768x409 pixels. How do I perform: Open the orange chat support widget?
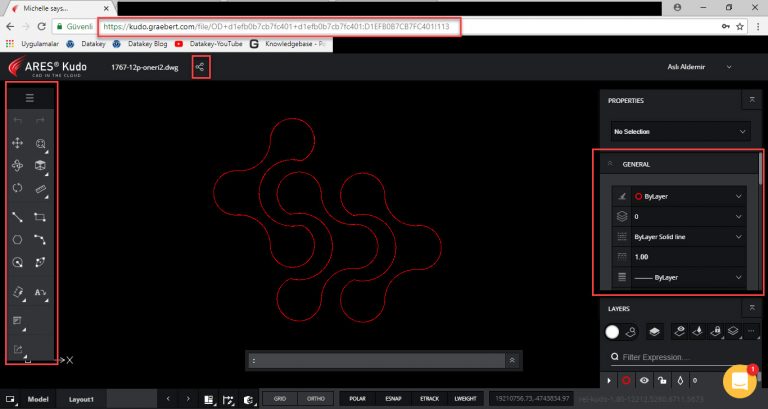(741, 381)
